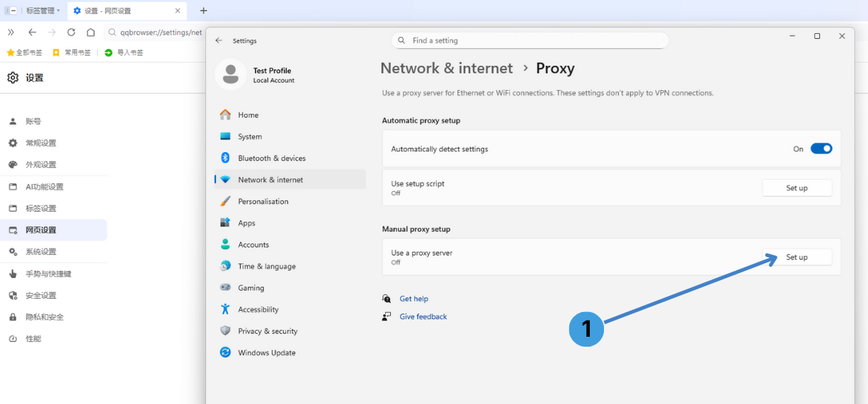Select the System monitor icon in sidebar
The image size is (868, 404).
[225, 137]
